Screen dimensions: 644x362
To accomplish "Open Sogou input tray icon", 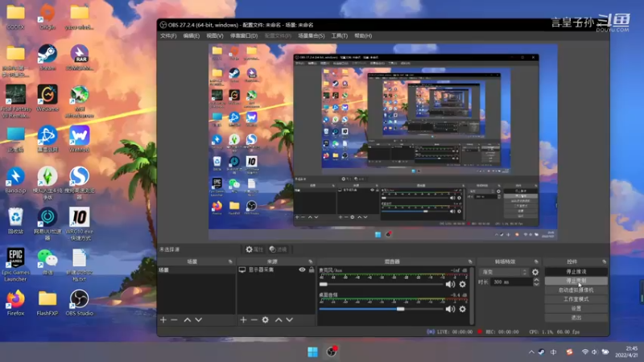I will tap(569, 352).
